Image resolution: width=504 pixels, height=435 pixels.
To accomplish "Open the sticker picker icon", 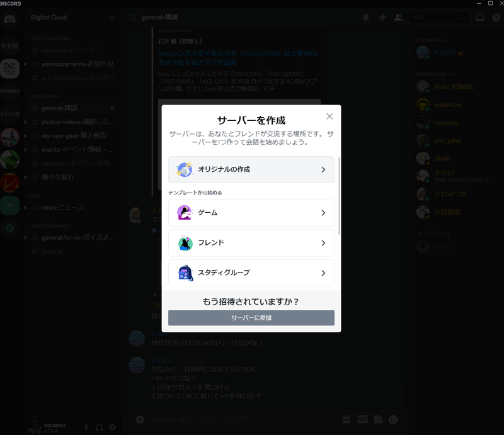I will click(x=378, y=420).
